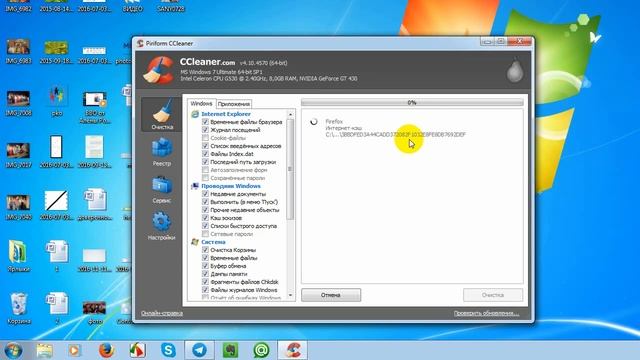Uncheck Недавние документы
The width and height of the screenshot is (640, 360).
coord(205,194)
